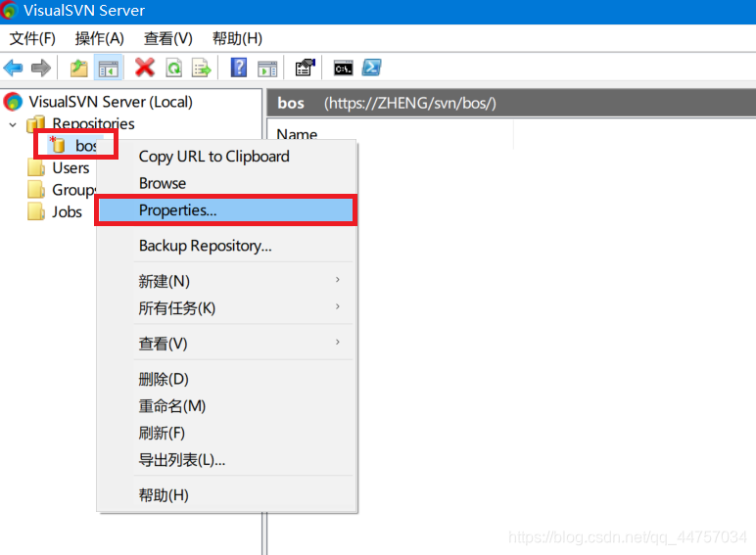
Task: Open 所有任务(K) context menu entry
Action: [226, 308]
